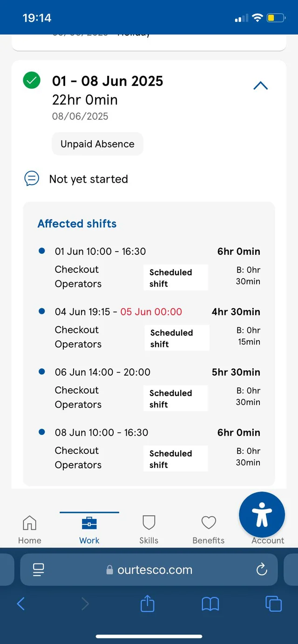This screenshot has width=298, height=644.
Task: Tap the Safari back arrow
Action: point(20,604)
